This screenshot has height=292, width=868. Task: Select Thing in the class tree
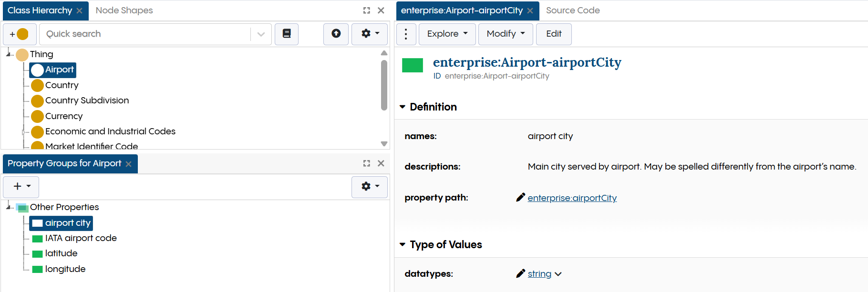[x=41, y=54]
